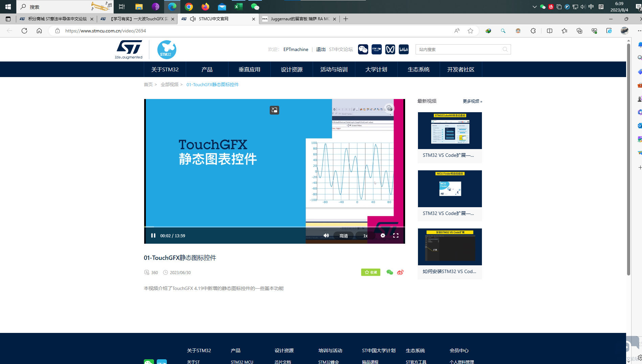Click the EPTmachine username link
This screenshot has height=364, width=642.
click(296, 49)
